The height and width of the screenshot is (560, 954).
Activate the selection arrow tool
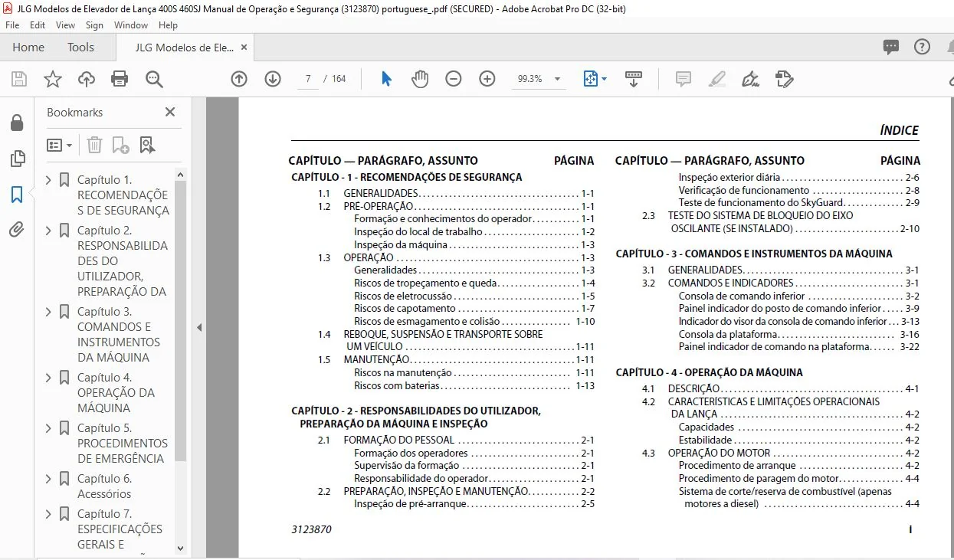click(x=386, y=79)
